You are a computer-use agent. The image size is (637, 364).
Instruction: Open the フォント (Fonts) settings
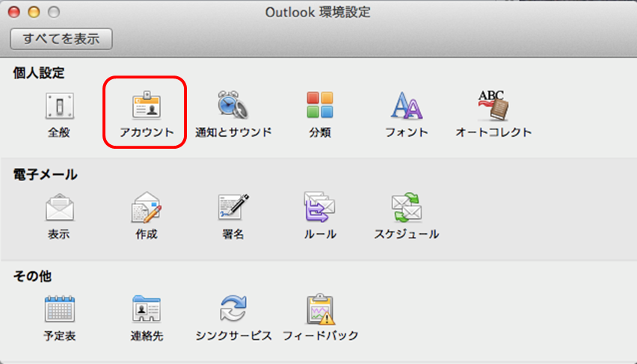[407, 107]
